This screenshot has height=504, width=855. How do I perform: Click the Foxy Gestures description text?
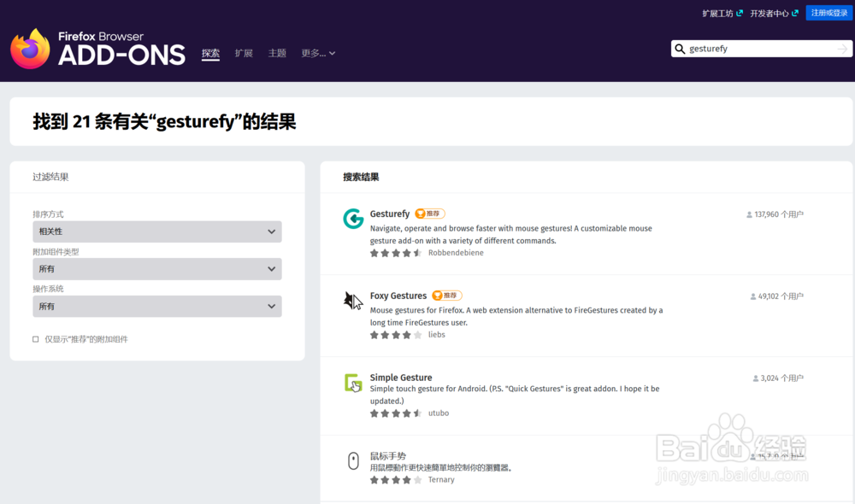(x=516, y=316)
